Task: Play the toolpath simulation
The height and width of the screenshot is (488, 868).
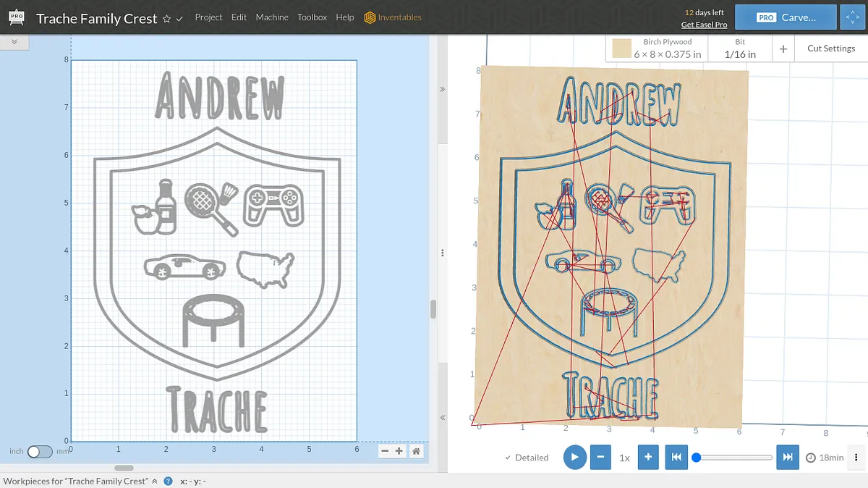Action: pyautogui.click(x=574, y=458)
